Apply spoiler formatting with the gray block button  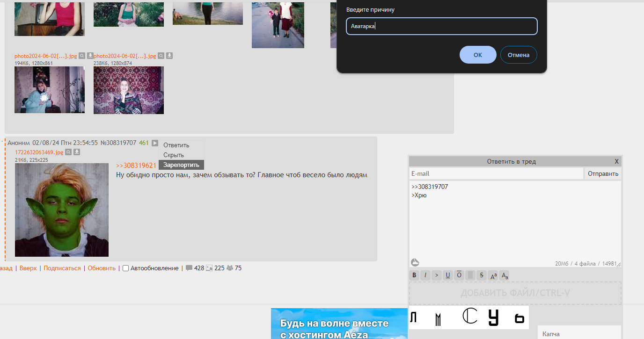[470, 275]
